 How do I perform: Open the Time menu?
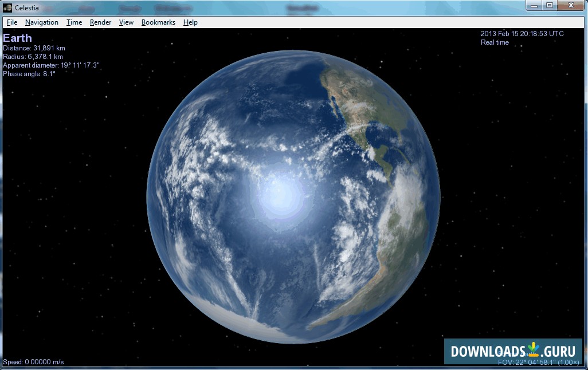click(x=75, y=22)
